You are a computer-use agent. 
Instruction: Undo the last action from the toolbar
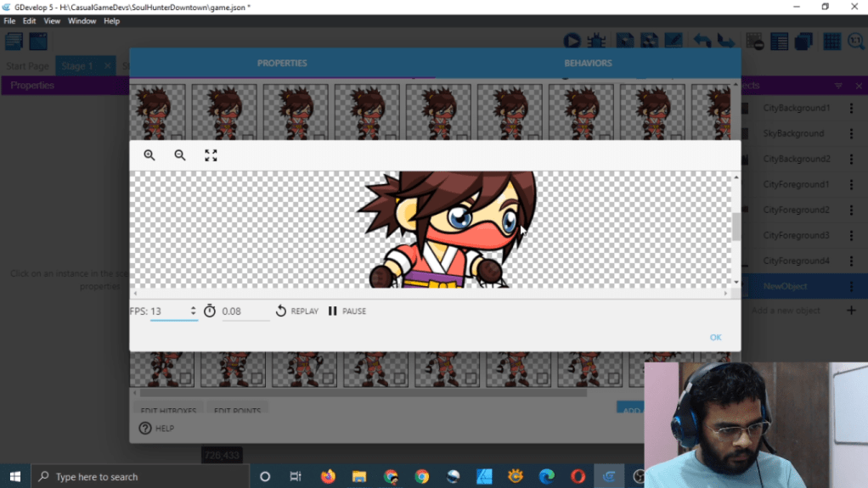(702, 42)
